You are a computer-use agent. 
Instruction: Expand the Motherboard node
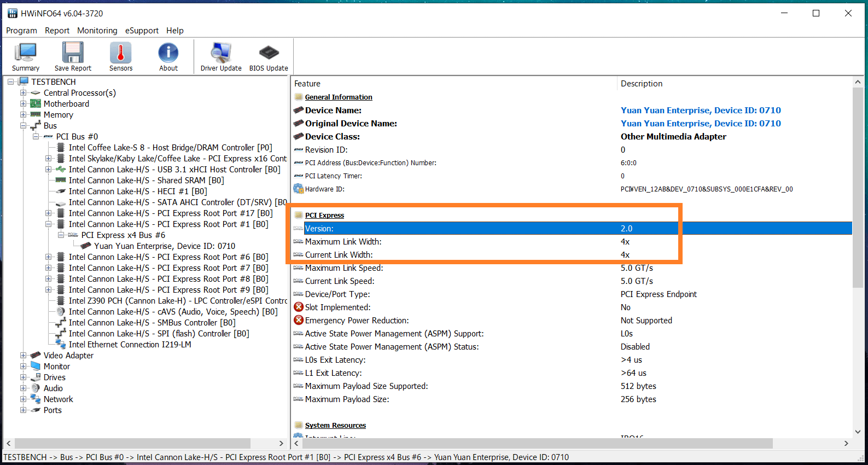(x=24, y=103)
